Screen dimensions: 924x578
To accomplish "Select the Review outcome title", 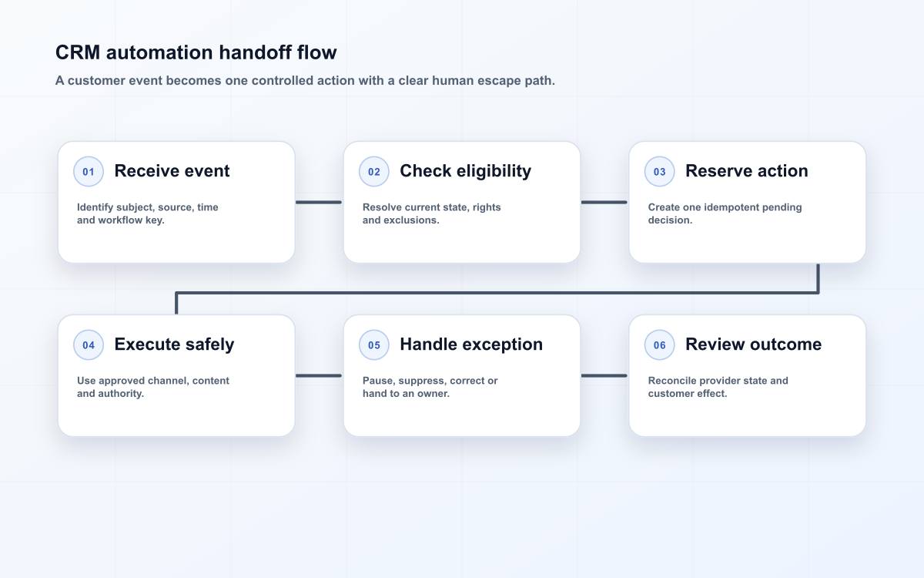I will [753, 344].
